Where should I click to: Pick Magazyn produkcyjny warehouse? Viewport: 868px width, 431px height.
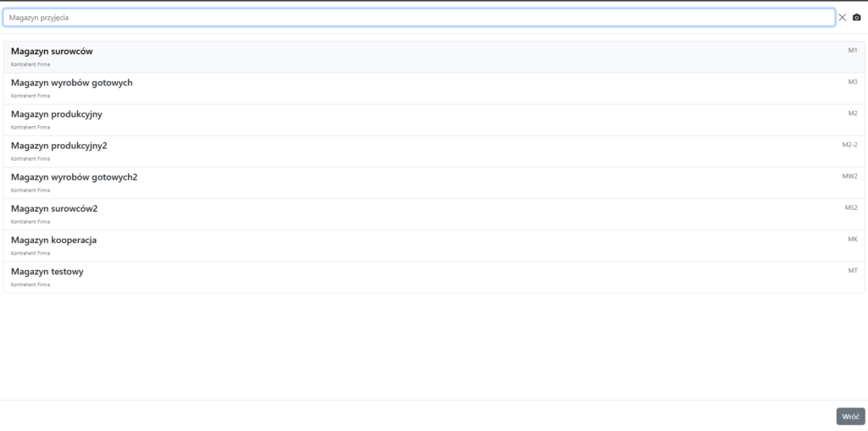[57, 114]
